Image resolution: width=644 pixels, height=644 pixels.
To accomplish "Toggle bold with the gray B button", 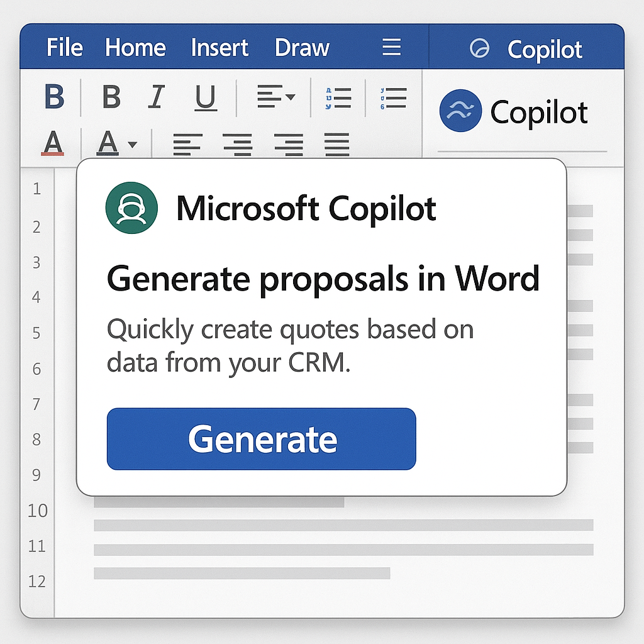I will [x=111, y=97].
